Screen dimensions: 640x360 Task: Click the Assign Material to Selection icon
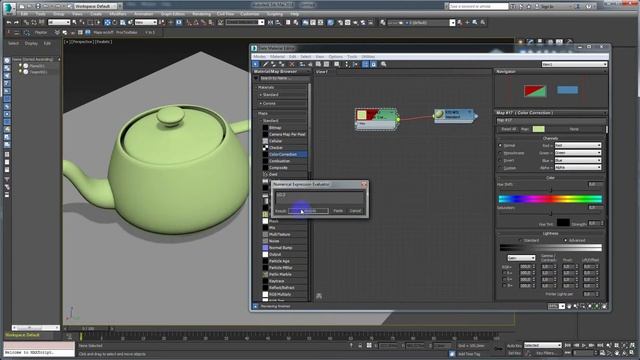[x=282, y=64]
